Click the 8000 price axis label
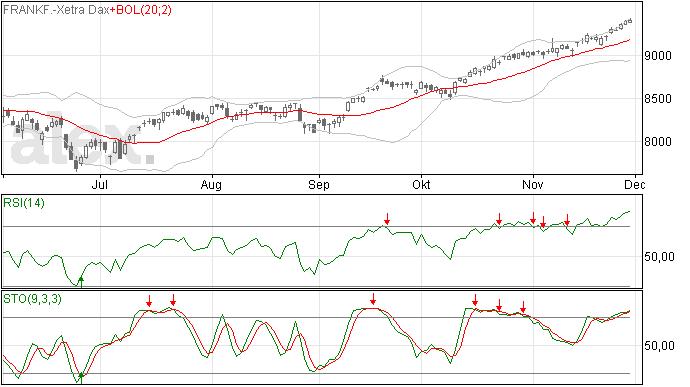Viewport: 690px width, 387px height. tap(658, 142)
